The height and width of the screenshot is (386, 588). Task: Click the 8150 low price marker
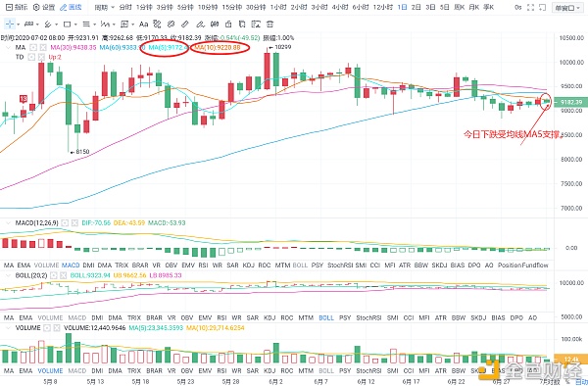(x=79, y=152)
